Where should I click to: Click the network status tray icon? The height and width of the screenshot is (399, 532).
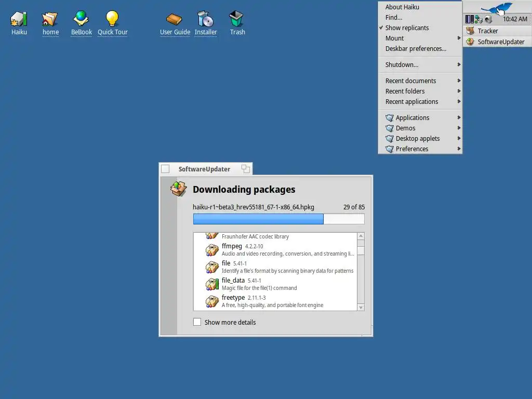tap(478, 19)
